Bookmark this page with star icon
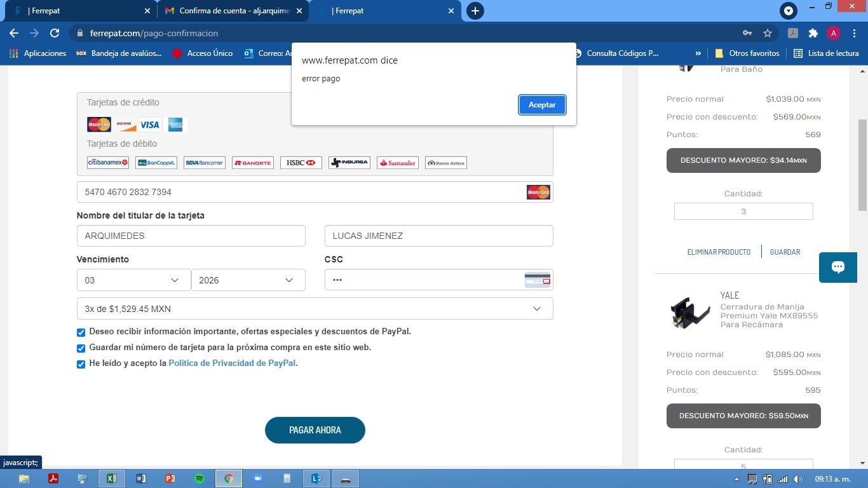868x488 pixels. point(768,33)
